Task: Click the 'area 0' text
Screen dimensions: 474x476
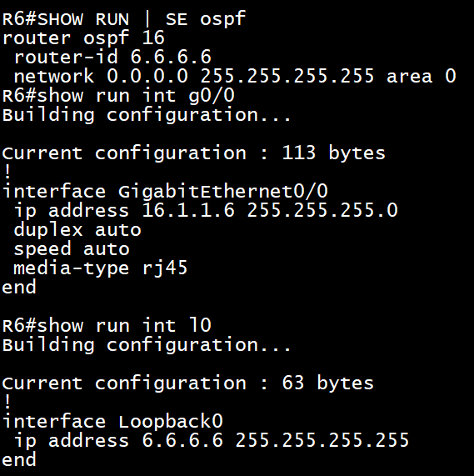Action: 421,76
